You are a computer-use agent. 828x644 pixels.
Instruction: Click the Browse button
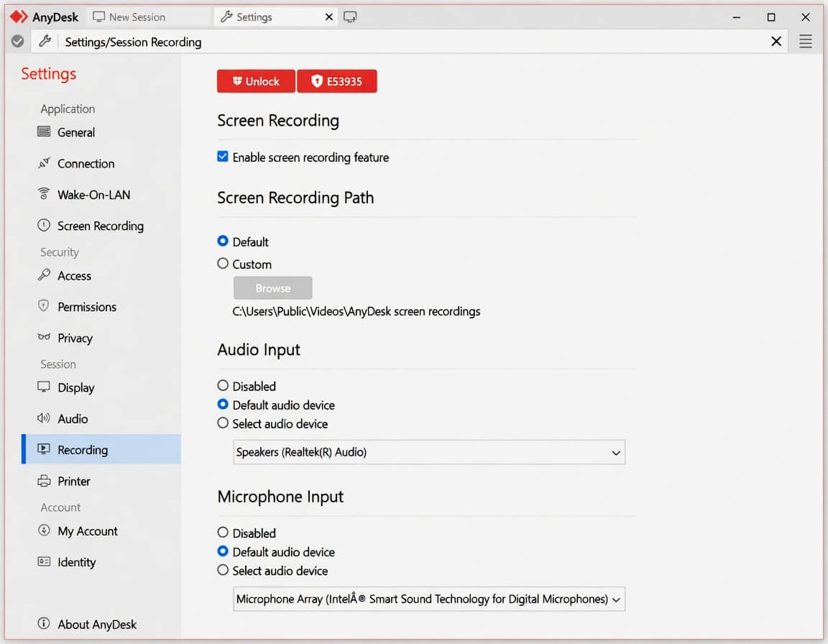point(273,287)
